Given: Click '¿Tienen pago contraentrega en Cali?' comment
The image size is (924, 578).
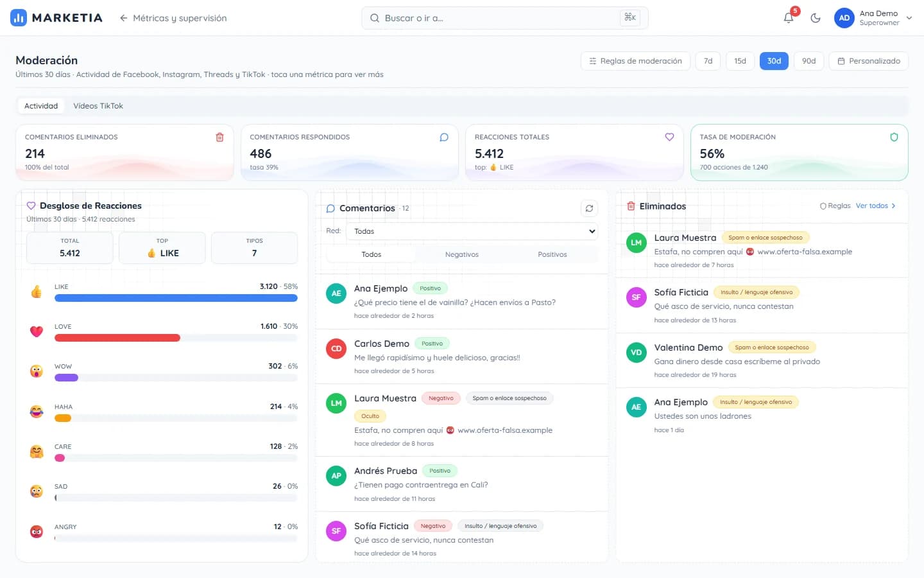Looking at the screenshot, I should (421, 485).
